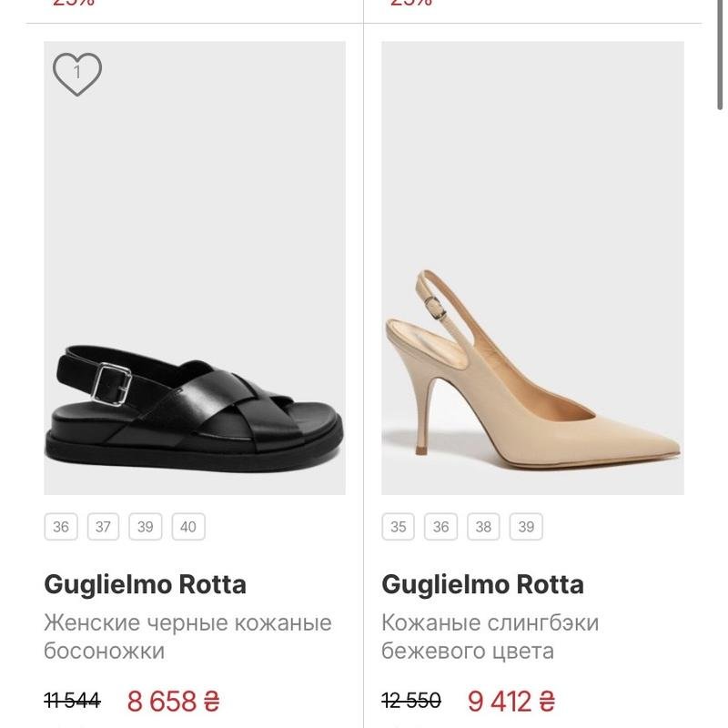This screenshot has width=728, height=728.
Task: Choose size 36 for the beige slingbacks
Action: pyautogui.click(x=441, y=527)
